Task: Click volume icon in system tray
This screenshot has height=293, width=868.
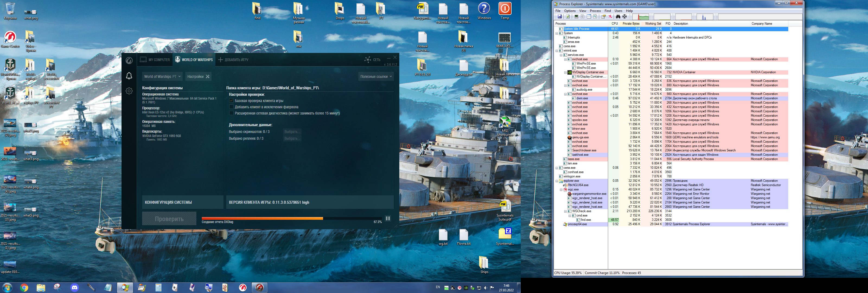Action: (486, 288)
